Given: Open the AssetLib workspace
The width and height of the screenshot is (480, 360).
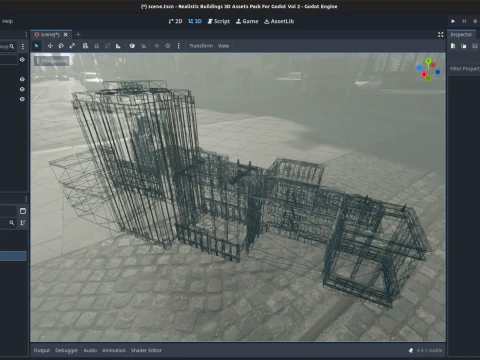Looking at the screenshot, I should (279, 21).
